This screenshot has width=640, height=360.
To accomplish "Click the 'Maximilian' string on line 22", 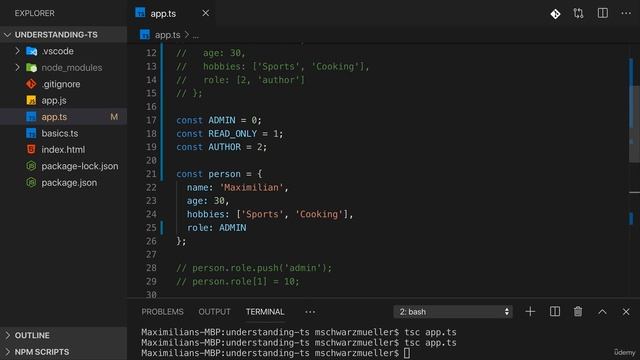I will (x=251, y=187).
